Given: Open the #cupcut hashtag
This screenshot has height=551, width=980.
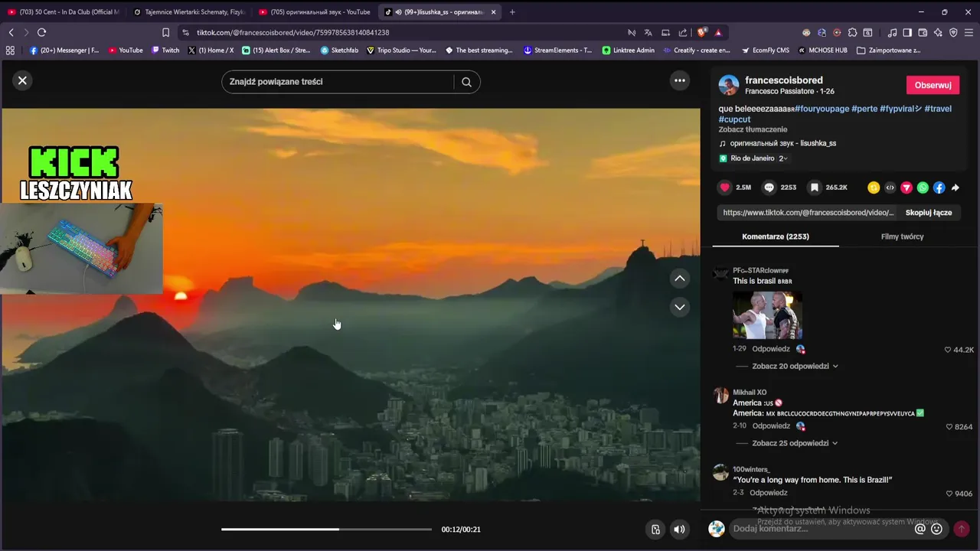Looking at the screenshot, I should [734, 119].
